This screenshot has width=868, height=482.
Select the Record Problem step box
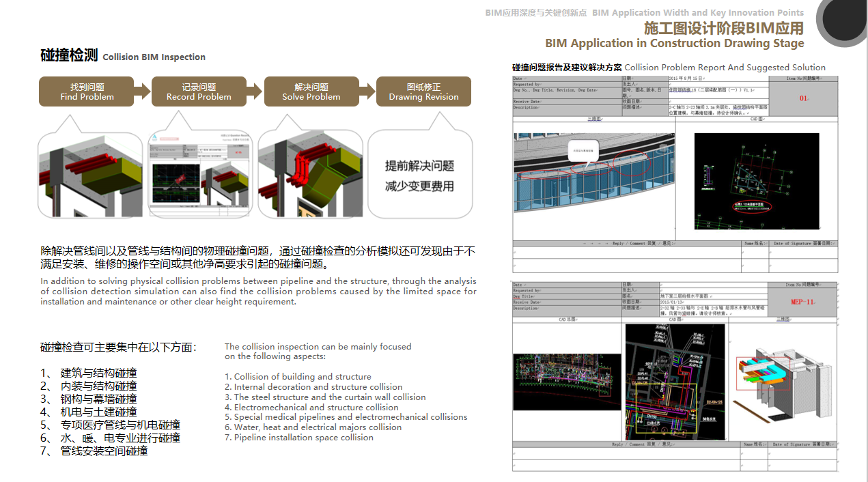point(199,91)
